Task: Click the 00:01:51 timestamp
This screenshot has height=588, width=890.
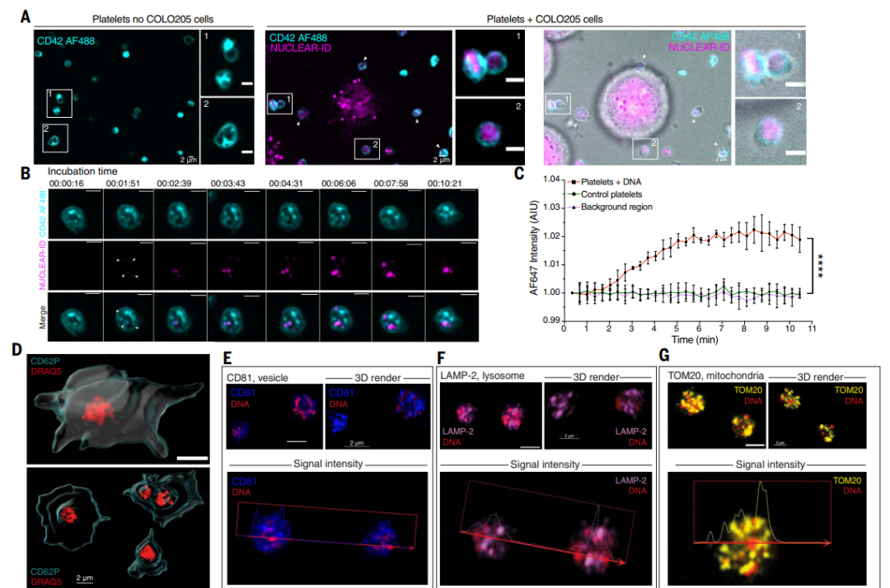Action: click(x=123, y=184)
